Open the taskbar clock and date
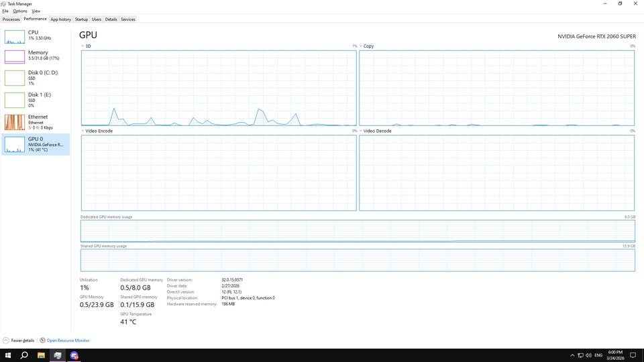 pyautogui.click(x=615, y=355)
